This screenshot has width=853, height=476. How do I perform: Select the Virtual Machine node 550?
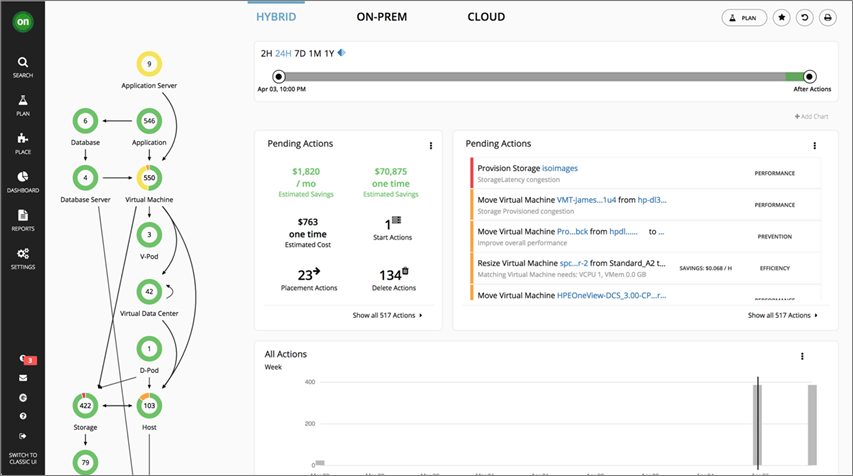pos(149,177)
